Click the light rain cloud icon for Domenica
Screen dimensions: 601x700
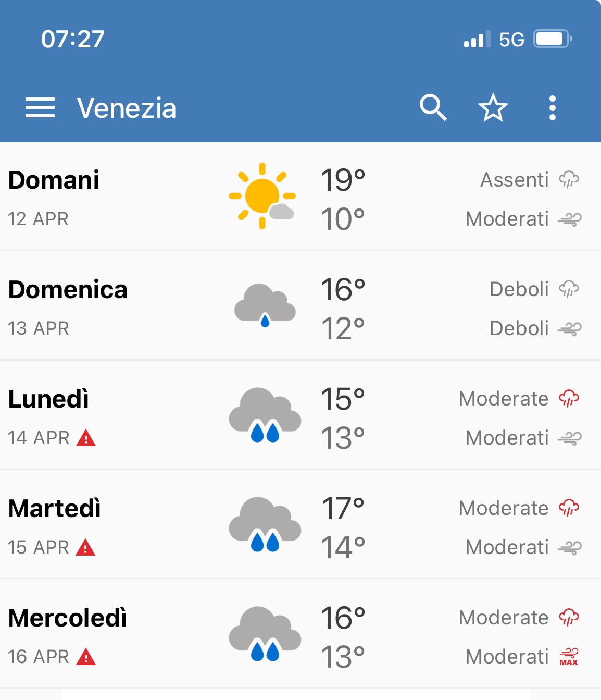[x=265, y=305]
